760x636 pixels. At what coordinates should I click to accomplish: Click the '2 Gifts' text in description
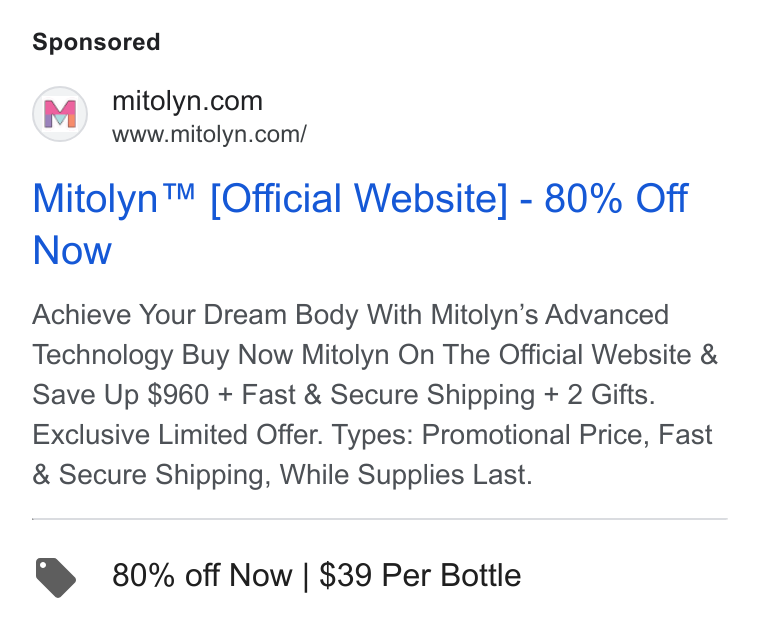pos(611,395)
